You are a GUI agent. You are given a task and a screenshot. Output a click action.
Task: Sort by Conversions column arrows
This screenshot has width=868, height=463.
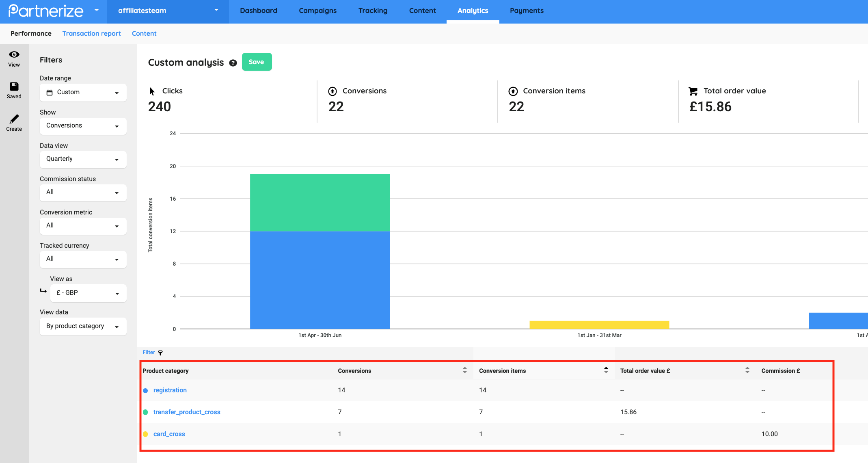pos(465,370)
